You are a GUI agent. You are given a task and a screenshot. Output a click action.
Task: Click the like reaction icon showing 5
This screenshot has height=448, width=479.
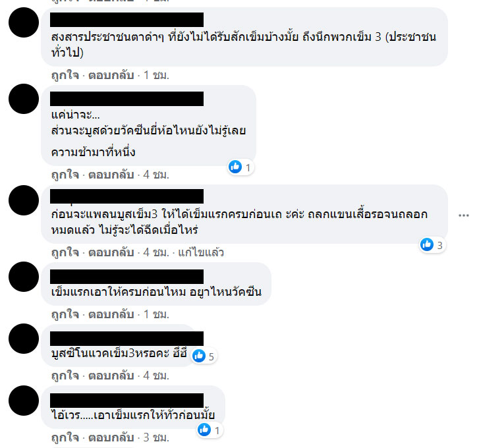[199, 356]
